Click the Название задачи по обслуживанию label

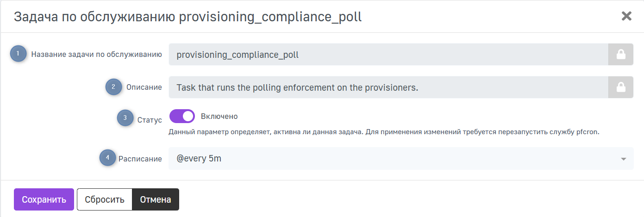(x=96, y=55)
